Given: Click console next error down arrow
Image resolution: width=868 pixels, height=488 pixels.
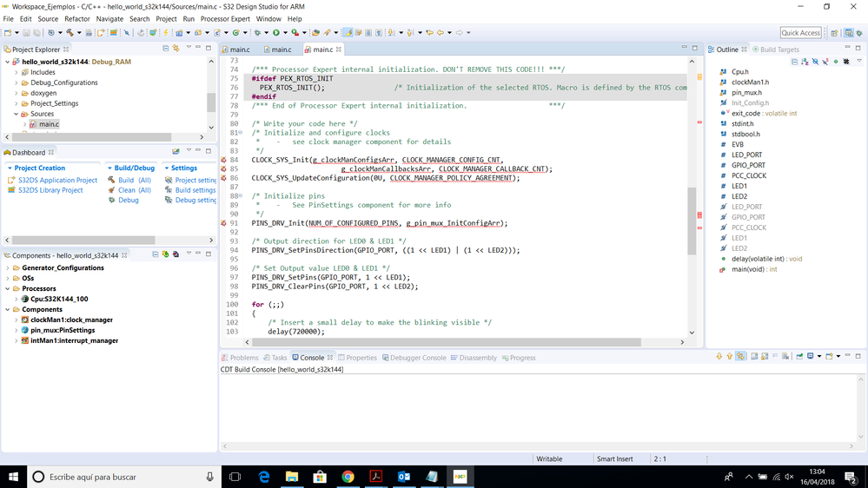Looking at the screenshot, I should pyautogui.click(x=719, y=356).
